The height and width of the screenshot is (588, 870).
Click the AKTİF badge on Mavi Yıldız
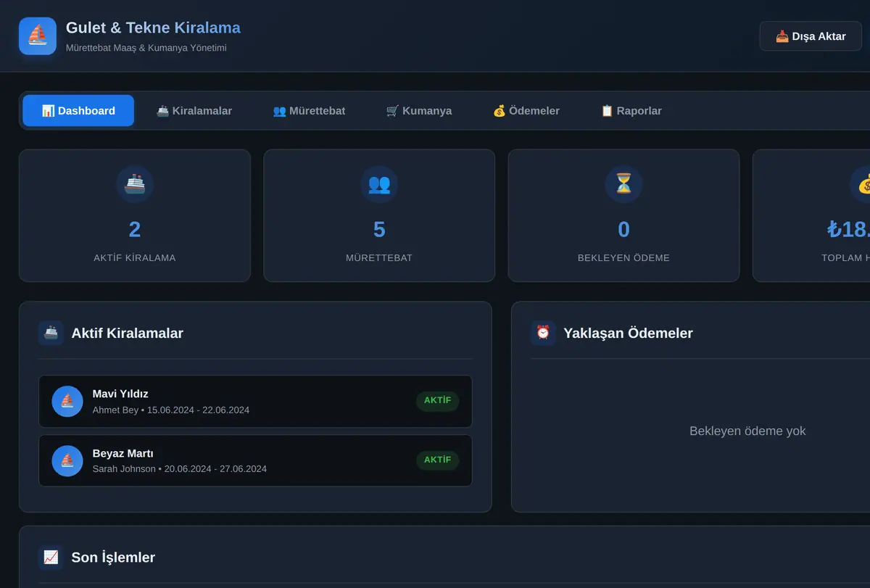click(x=437, y=401)
